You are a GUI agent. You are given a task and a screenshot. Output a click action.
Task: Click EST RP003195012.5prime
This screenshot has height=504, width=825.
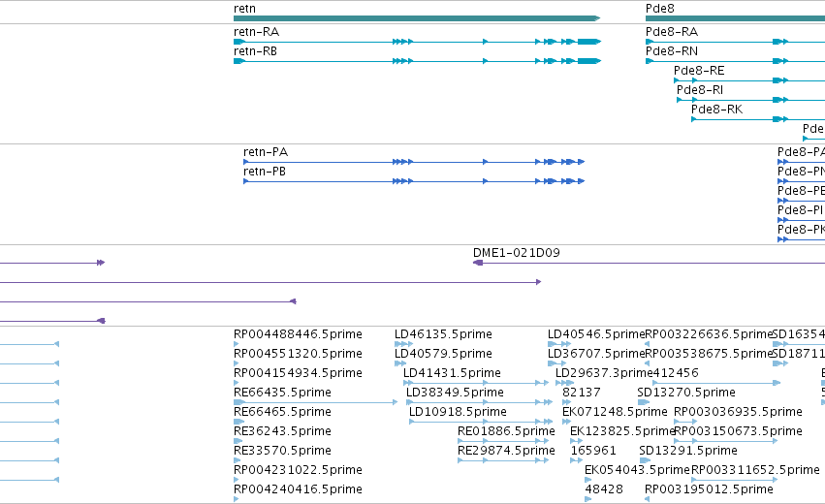[709, 489]
